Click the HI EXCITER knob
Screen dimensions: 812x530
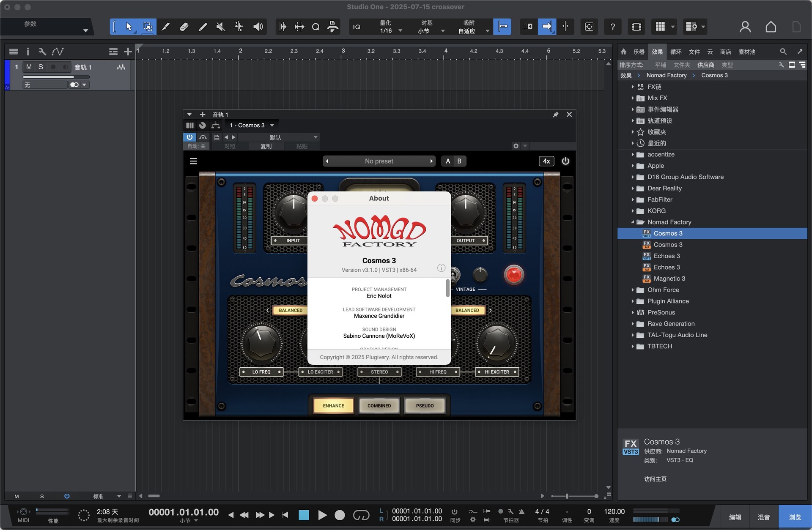(x=497, y=343)
